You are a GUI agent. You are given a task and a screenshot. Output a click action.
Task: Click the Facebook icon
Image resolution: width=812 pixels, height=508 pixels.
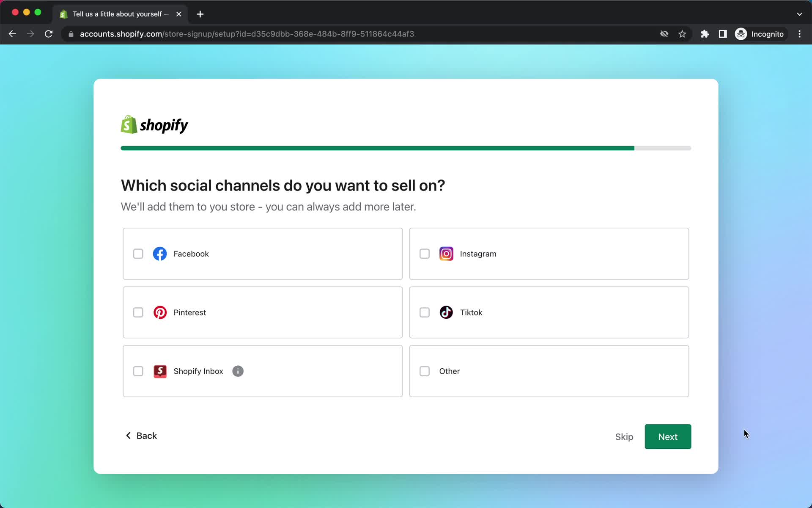(x=160, y=254)
